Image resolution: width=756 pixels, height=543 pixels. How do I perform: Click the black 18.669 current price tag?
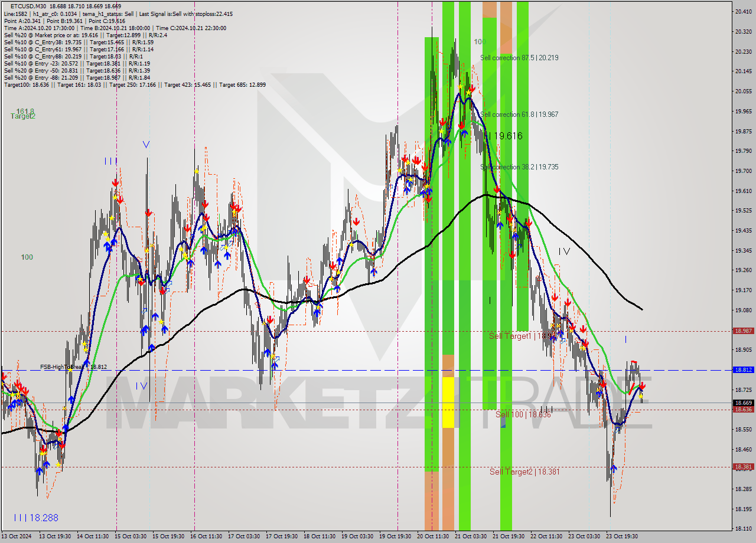(x=742, y=403)
